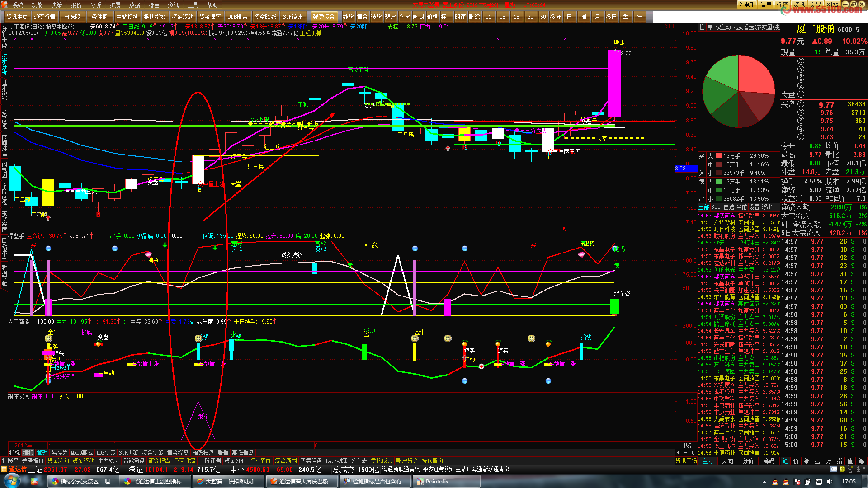Click the mail envelope icon in status bar
The height and width of the screenshot is (488, 868).
[x=834, y=469]
